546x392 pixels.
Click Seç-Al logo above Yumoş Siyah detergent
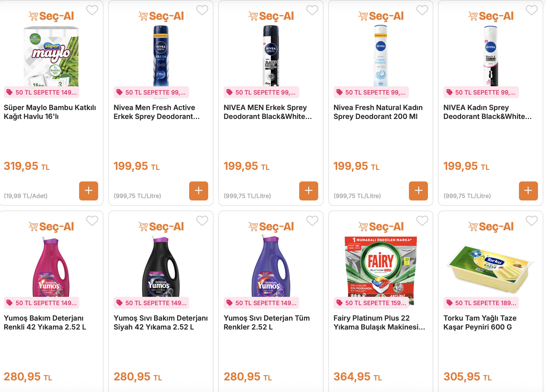point(161,227)
